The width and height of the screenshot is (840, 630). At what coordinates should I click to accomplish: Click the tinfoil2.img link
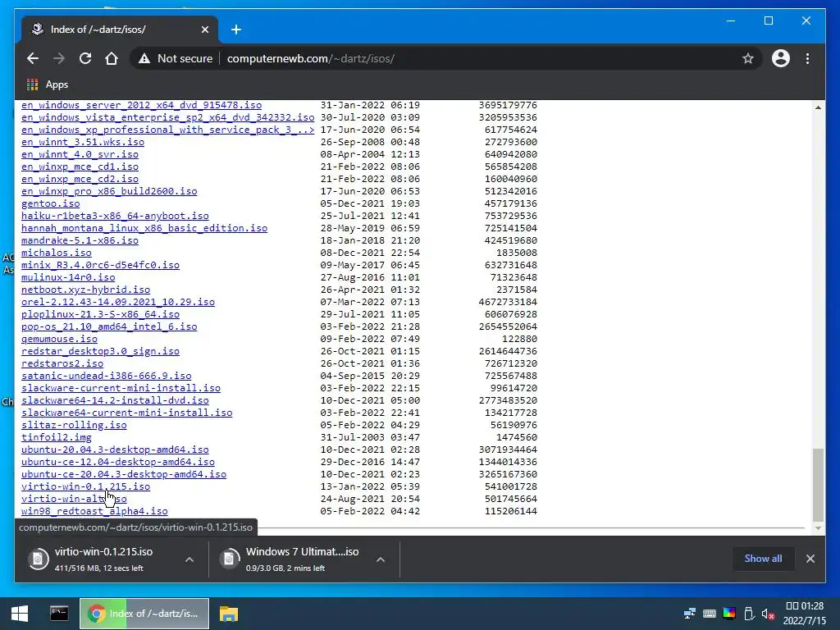click(x=57, y=438)
